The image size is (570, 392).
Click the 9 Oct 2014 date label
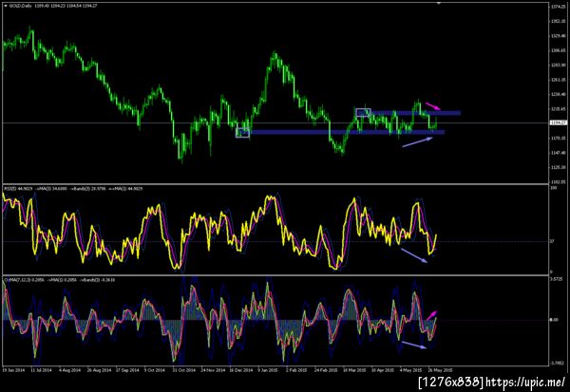(155, 370)
